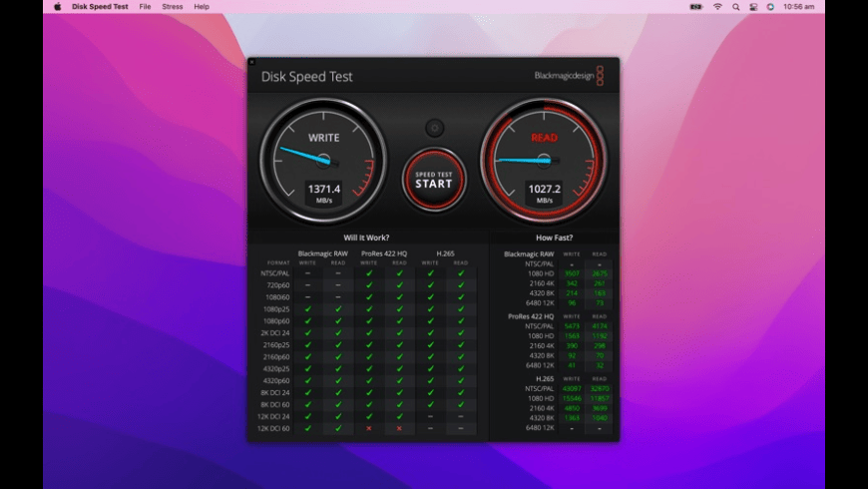Click '2160 4K' label under ProRes 422 HQ in How Fast
The height and width of the screenshot is (489, 868).
[x=542, y=345]
